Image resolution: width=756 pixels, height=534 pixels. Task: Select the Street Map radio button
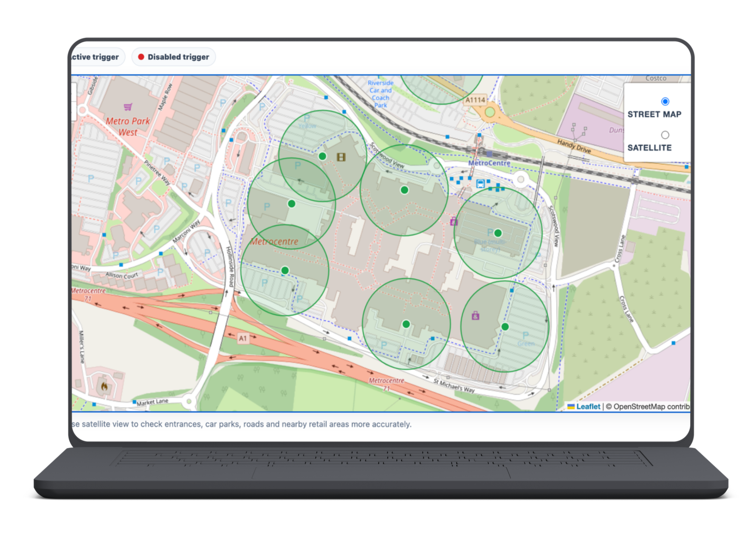[x=665, y=101]
